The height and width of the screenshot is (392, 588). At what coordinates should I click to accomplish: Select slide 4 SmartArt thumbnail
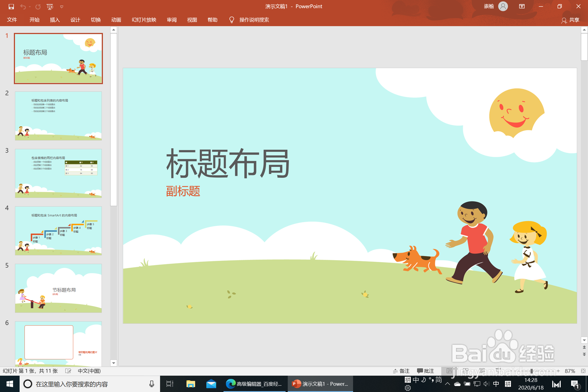(59, 231)
